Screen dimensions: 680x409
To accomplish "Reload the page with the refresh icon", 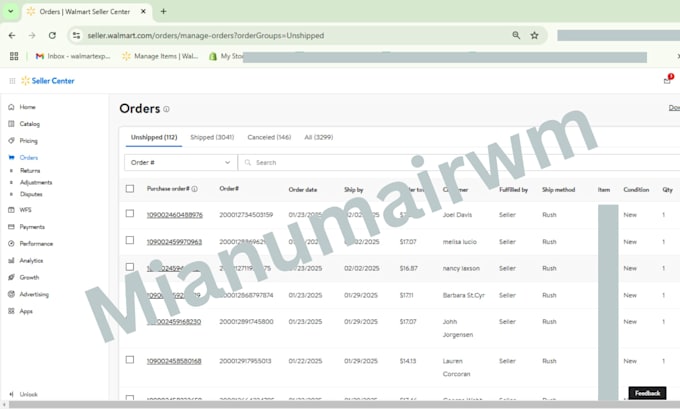I will coord(52,35).
